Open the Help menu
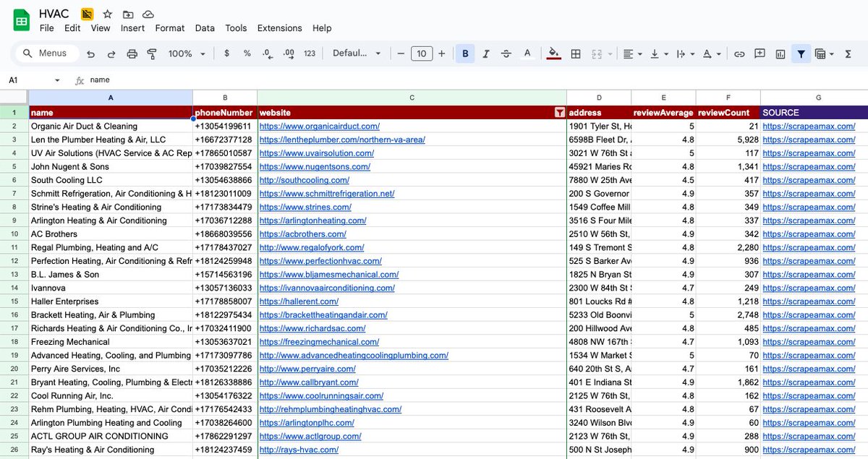Screen dimensions: 868x459 pyautogui.click(x=322, y=28)
